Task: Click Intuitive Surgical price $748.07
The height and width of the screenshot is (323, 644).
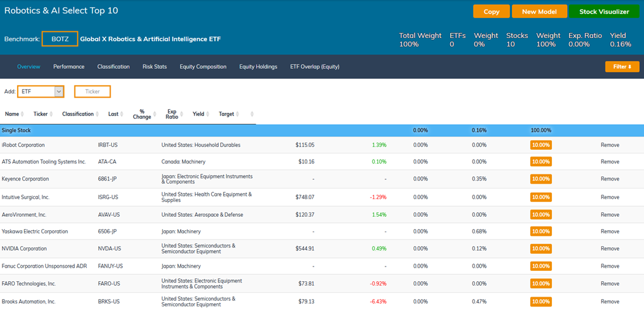Action: tap(305, 197)
